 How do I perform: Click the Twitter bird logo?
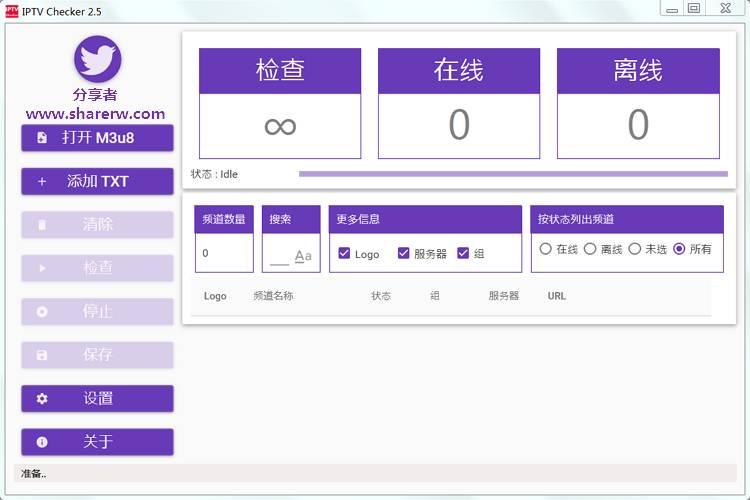tap(98, 59)
